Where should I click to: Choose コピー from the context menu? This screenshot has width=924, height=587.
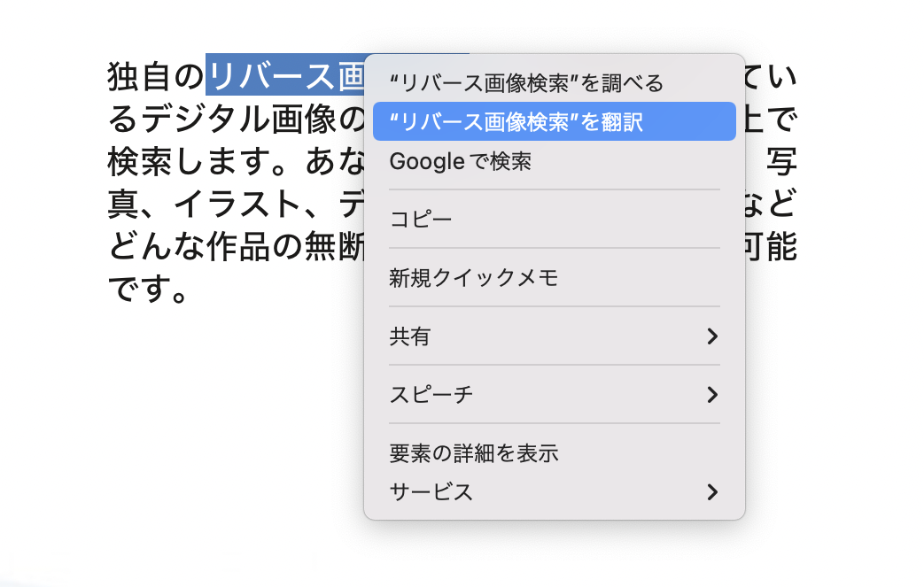pos(421,219)
